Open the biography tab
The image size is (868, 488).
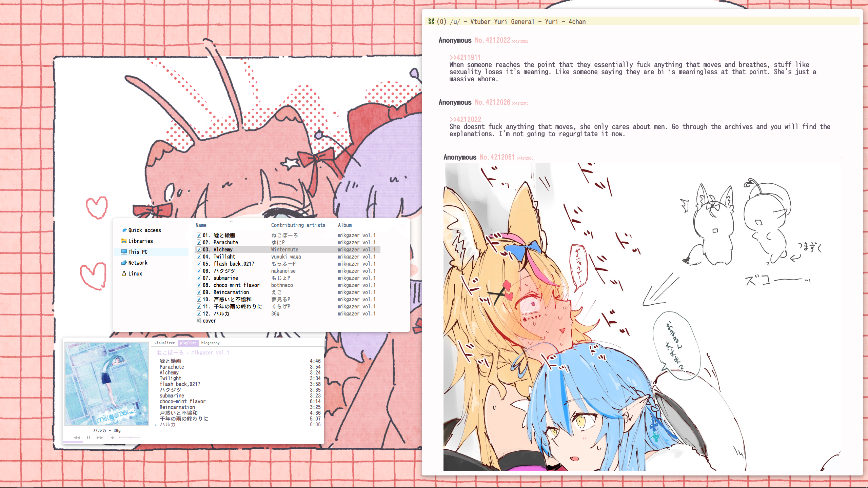(x=210, y=343)
